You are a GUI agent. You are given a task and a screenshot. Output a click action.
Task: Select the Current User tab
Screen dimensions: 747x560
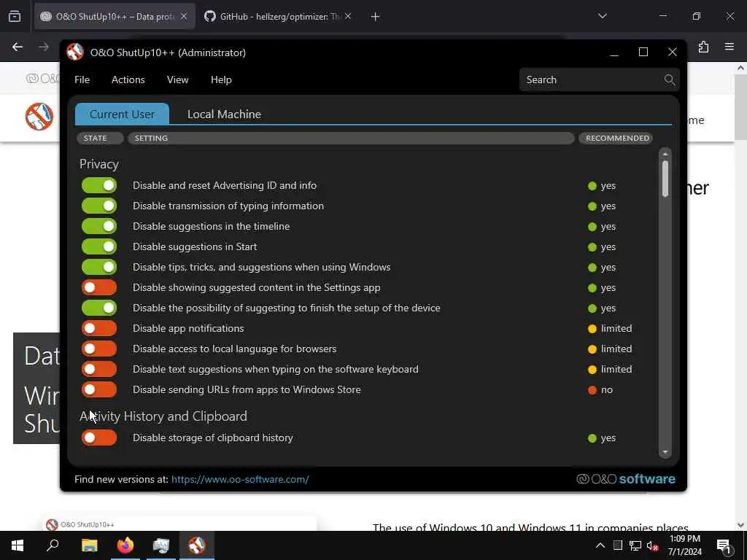pyautogui.click(x=122, y=114)
